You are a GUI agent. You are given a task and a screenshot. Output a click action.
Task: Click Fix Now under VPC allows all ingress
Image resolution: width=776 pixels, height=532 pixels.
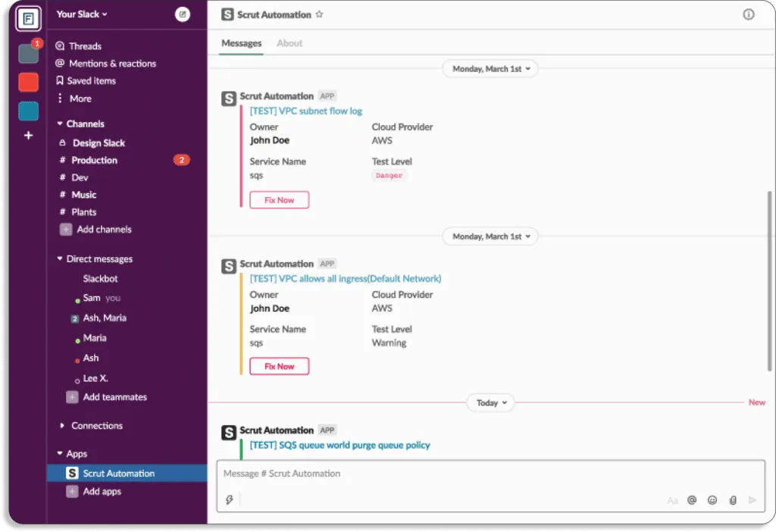click(279, 366)
